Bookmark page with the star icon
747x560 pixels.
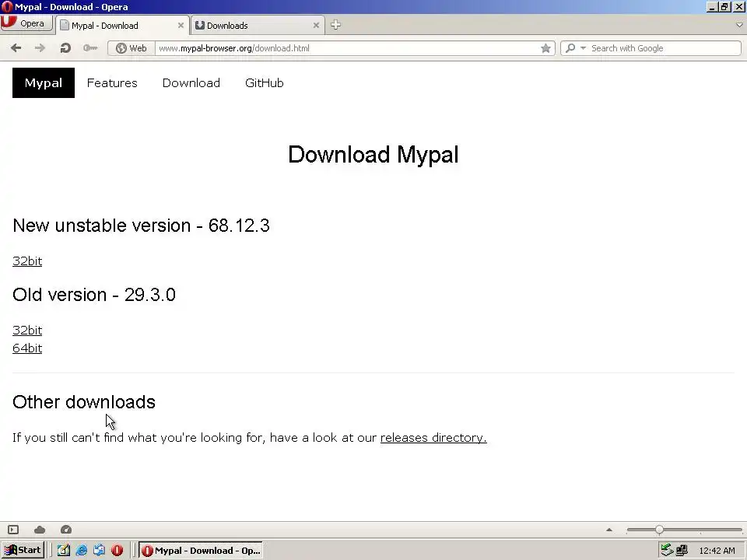pos(546,48)
